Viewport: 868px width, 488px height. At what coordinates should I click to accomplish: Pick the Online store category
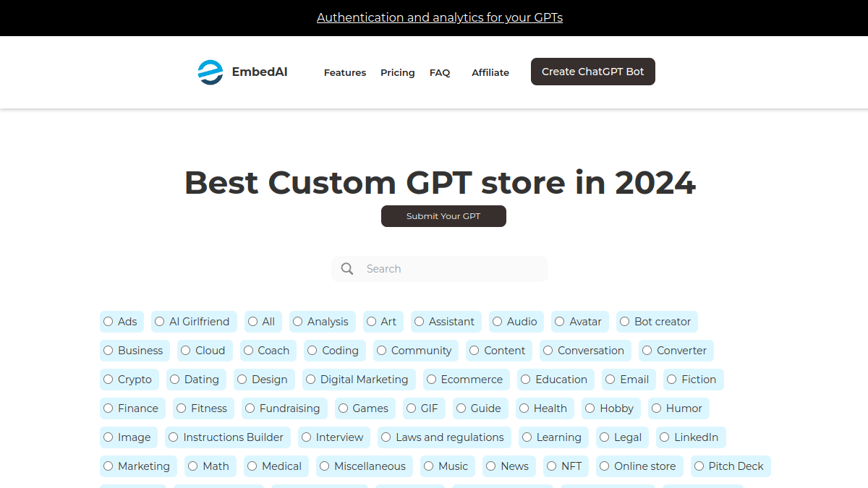point(639,466)
